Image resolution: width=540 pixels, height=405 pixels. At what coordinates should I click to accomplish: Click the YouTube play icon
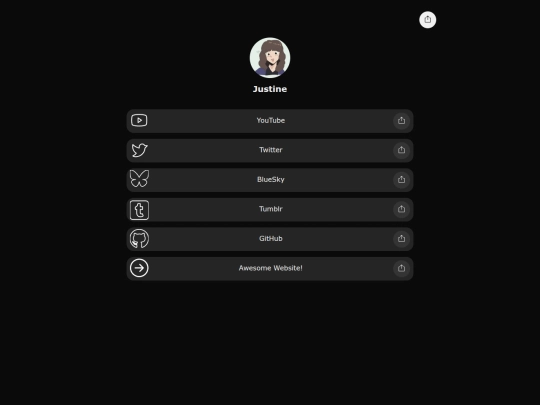[139, 121]
